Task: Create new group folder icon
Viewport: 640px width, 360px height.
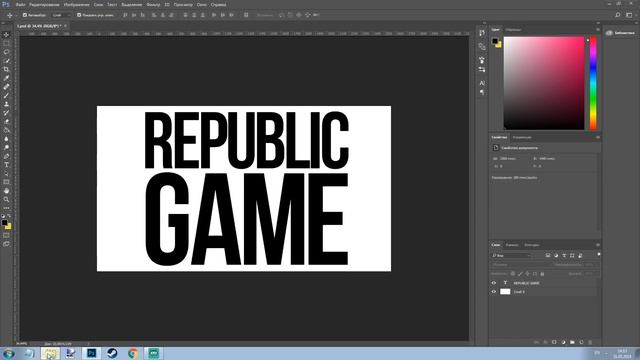Action: (572, 342)
